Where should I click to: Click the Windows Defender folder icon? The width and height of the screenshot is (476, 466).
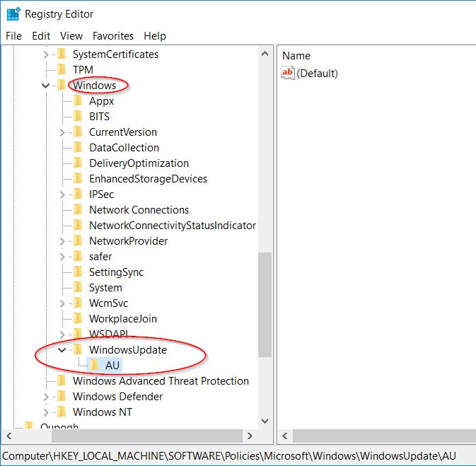(x=62, y=396)
